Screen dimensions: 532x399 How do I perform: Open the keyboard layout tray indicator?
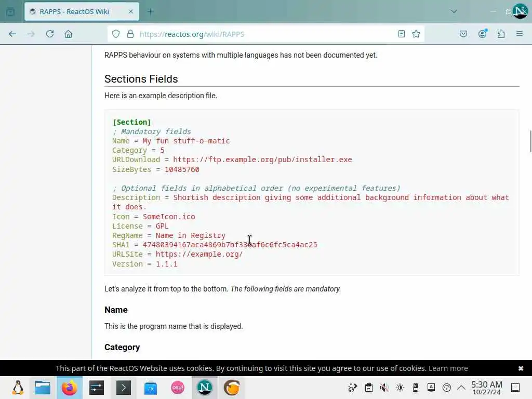431,388
